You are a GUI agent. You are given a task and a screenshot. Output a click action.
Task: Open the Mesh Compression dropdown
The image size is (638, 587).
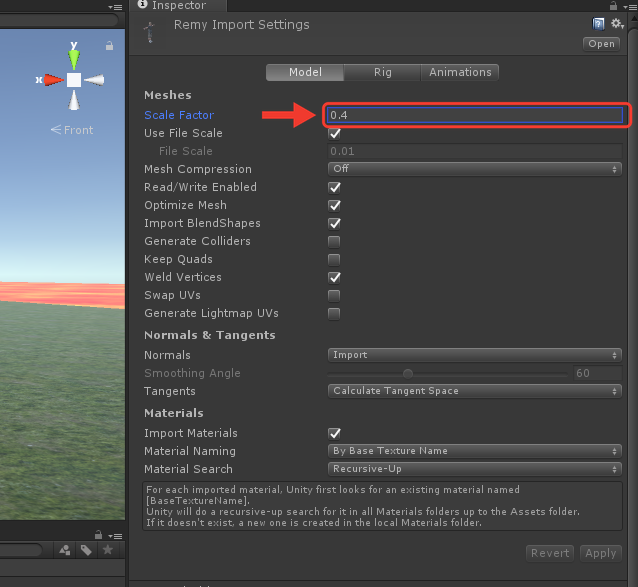coord(475,169)
